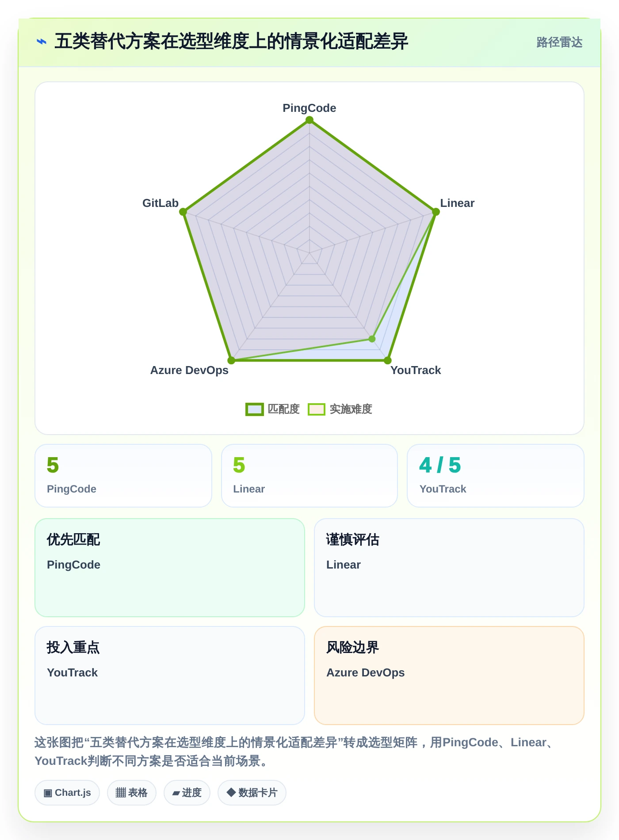The image size is (619, 840).
Task: Toggle the 匹配度 legend series
Action: 273,409
